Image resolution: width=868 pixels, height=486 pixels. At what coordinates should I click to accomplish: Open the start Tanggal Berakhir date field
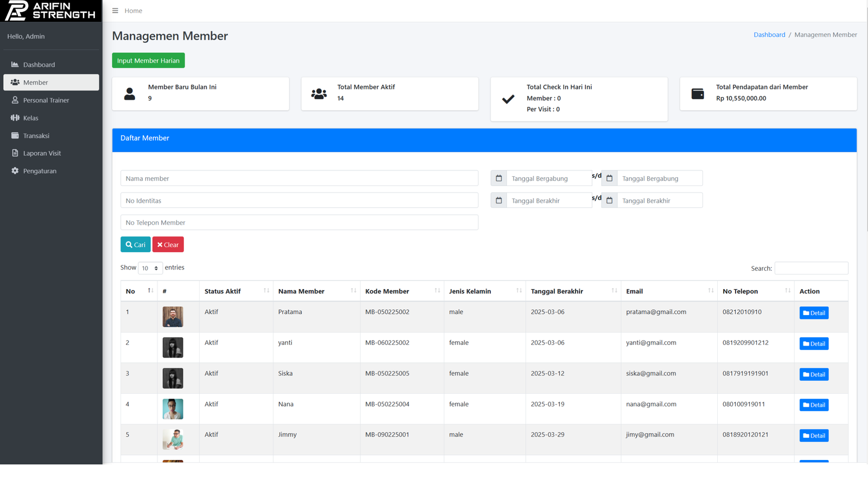click(x=549, y=201)
